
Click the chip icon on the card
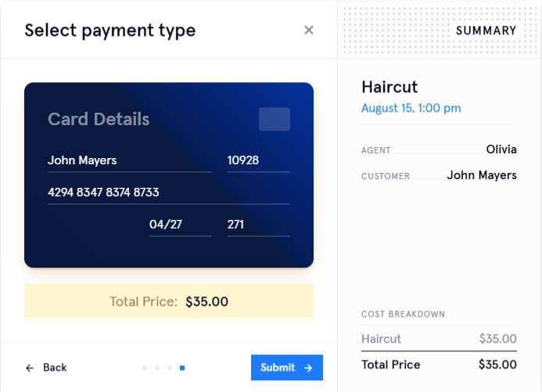275,119
